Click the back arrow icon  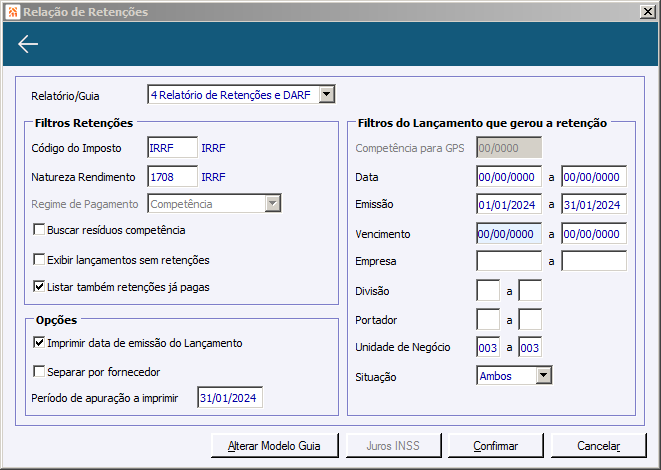pos(28,44)
